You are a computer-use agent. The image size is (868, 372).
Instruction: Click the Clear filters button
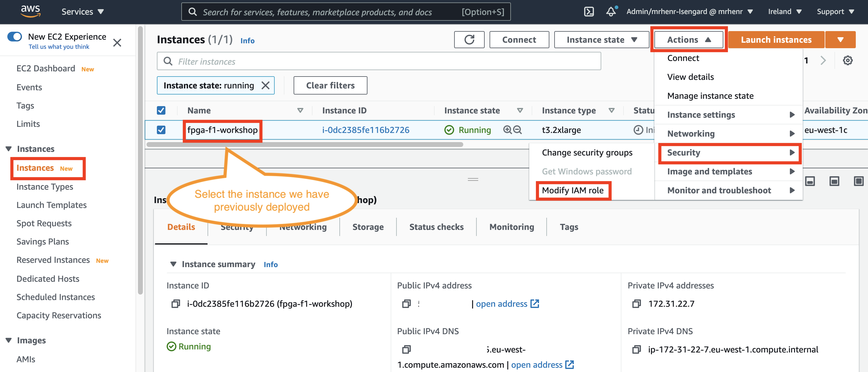(x=330, y=85)
